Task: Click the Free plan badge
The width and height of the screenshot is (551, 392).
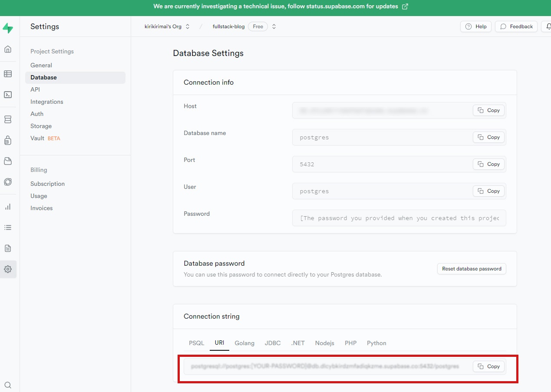Action: (x=258, y=26)
